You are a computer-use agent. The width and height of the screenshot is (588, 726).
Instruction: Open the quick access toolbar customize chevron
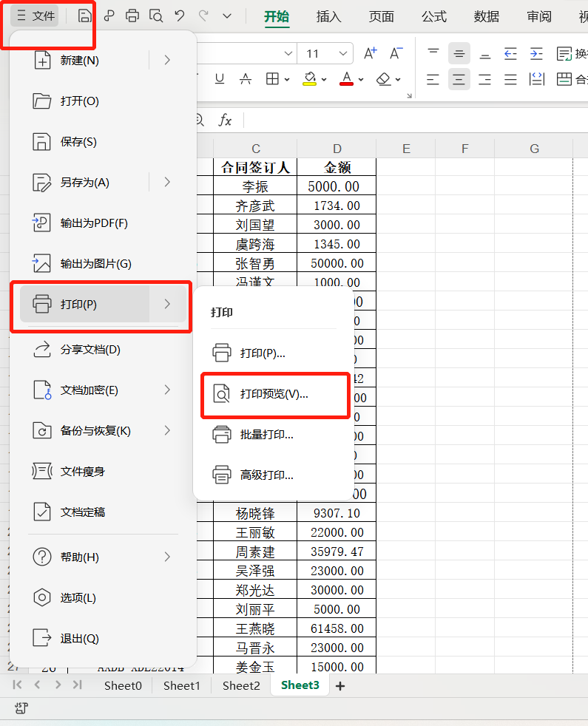click(x=227, y=16)
